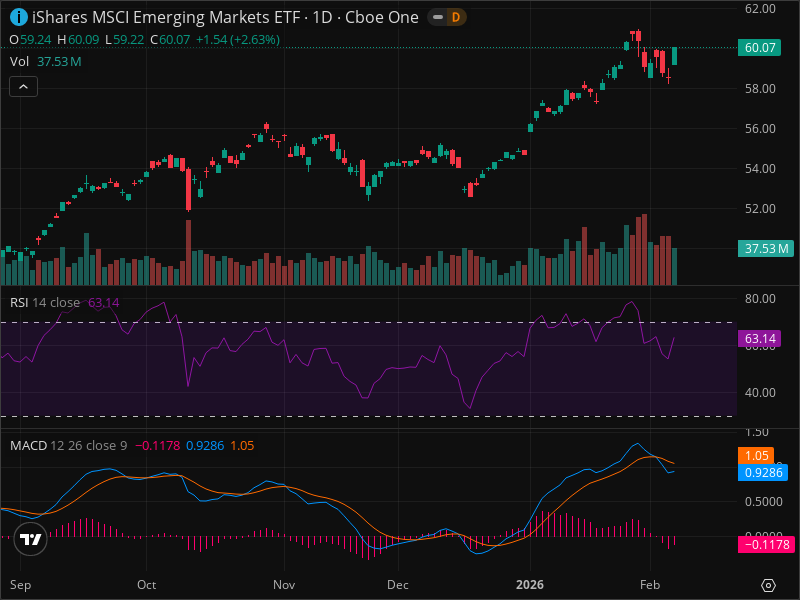Screen dimensions: 800x600
Task: Click the 40.00 RSI scale label
Action: point(760,393)
